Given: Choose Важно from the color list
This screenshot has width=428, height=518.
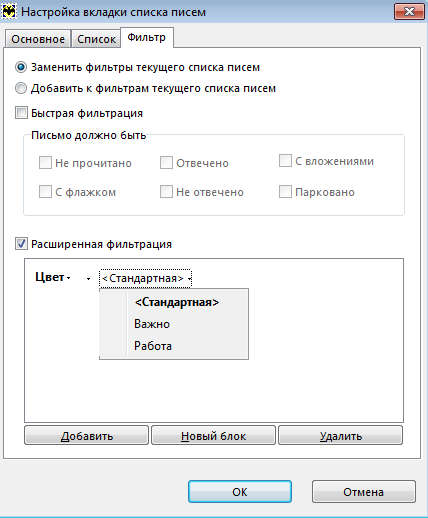Looking at the screenshot, I should click(x=152, y=324).
